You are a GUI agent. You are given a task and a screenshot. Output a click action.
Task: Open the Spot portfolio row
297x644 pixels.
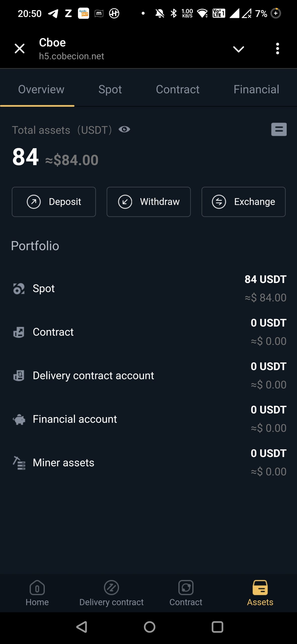coord(148,289)
